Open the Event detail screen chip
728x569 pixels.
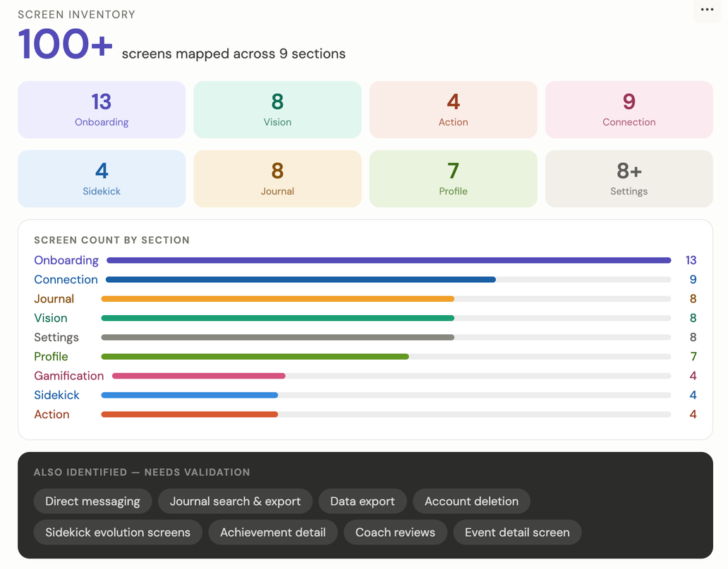[x=517, y=532]
